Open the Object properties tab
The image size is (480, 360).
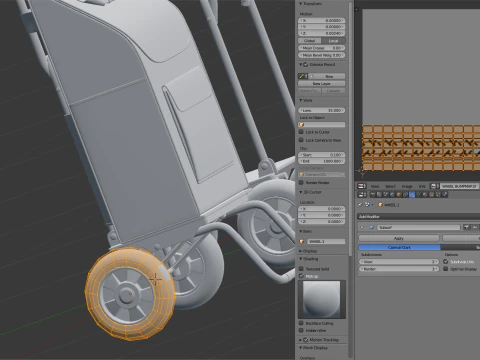point(399,194)
